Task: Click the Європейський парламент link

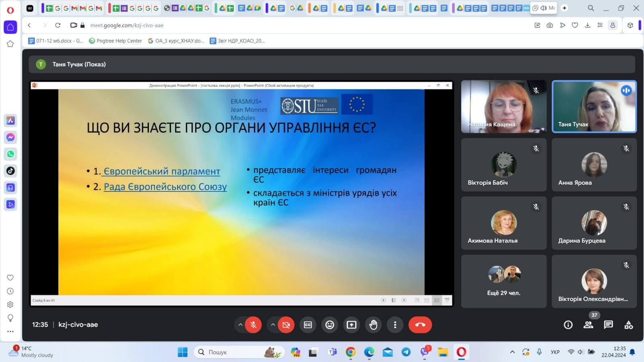Action: point(162,171)
